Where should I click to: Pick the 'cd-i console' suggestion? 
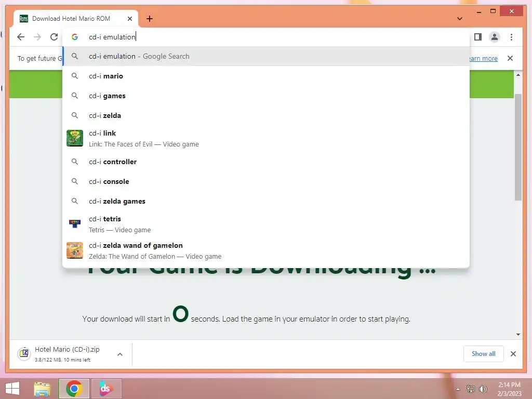(x=266, y=181)
